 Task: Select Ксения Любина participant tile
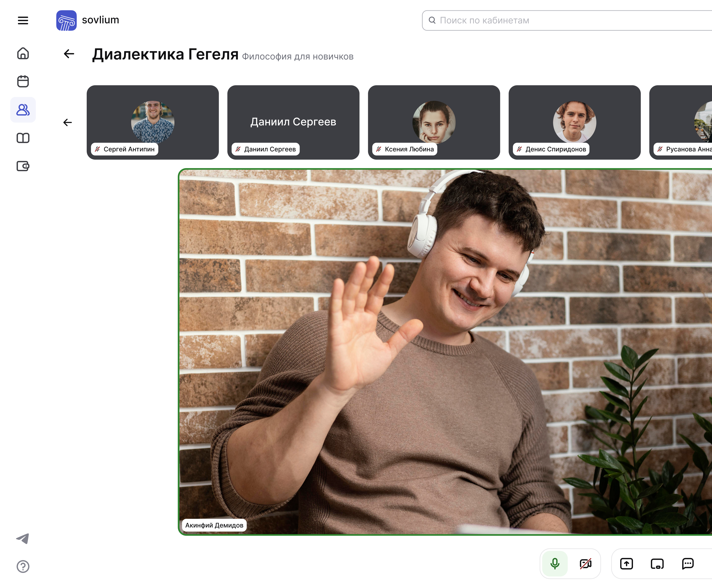[x=434, y=122]
